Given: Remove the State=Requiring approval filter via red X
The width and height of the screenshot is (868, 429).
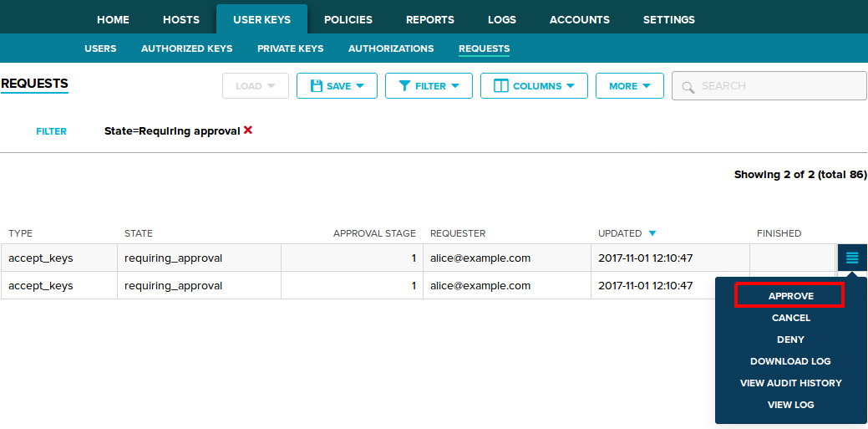Looking at the screenshot, I should point(248,130).
